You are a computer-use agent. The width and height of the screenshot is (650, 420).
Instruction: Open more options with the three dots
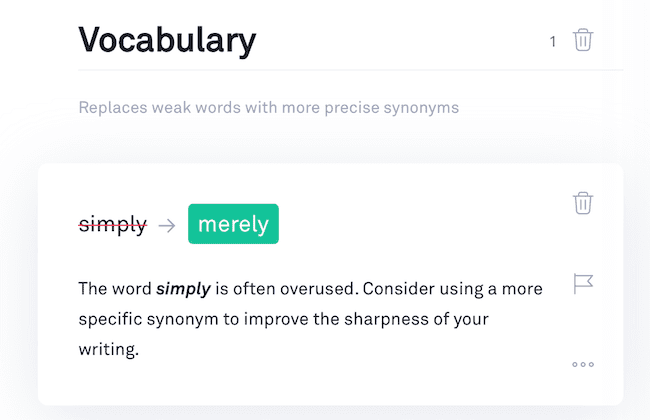[583, 364]
